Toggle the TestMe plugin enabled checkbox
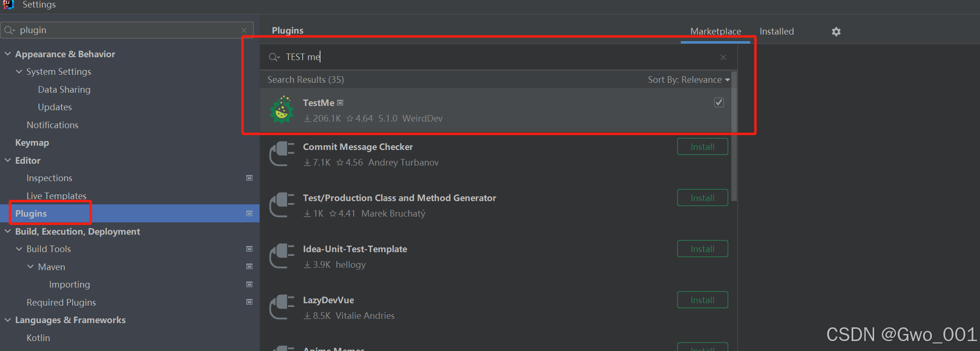The height and width of the screenshot is (351, 980). click(x=719, y=102)
